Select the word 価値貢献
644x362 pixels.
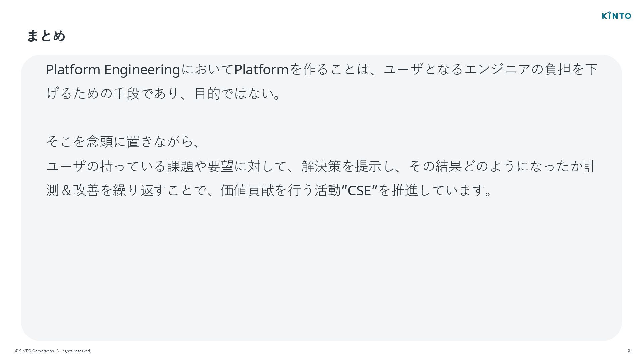click(x=247, y=190)
